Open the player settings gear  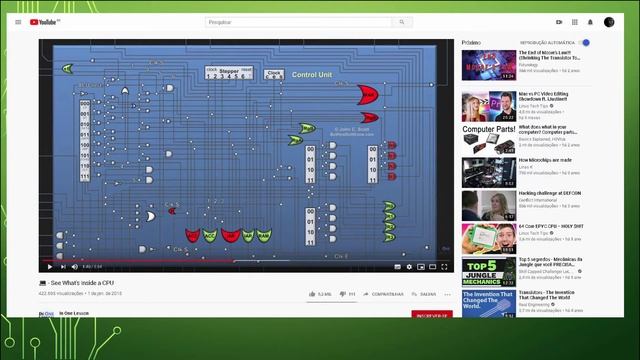[x=409, y=267]
